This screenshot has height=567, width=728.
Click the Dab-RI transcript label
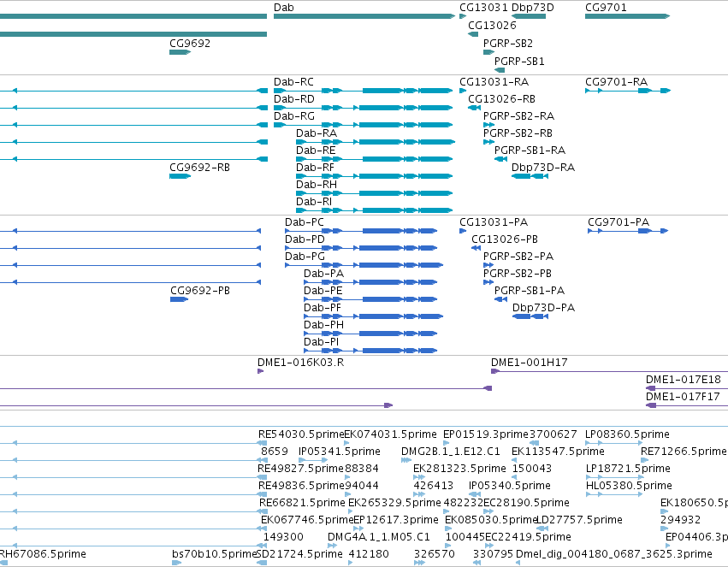(x=314, y=202)
